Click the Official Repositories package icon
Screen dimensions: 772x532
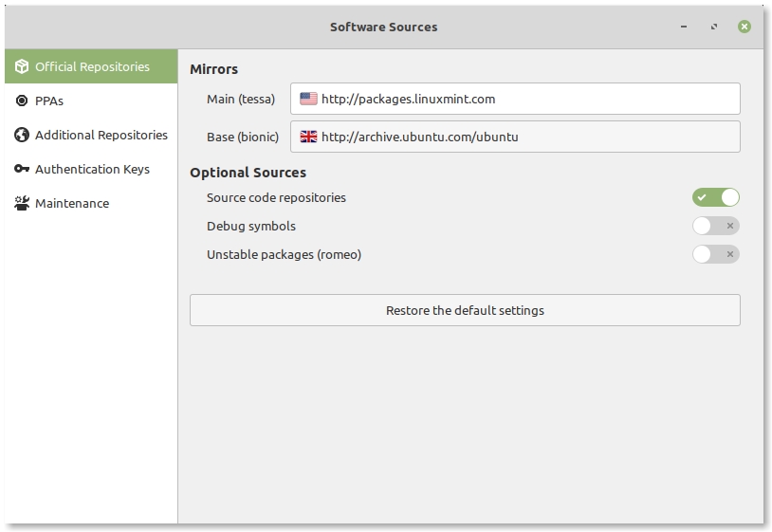pyautogui.click(x=22, y=66)
